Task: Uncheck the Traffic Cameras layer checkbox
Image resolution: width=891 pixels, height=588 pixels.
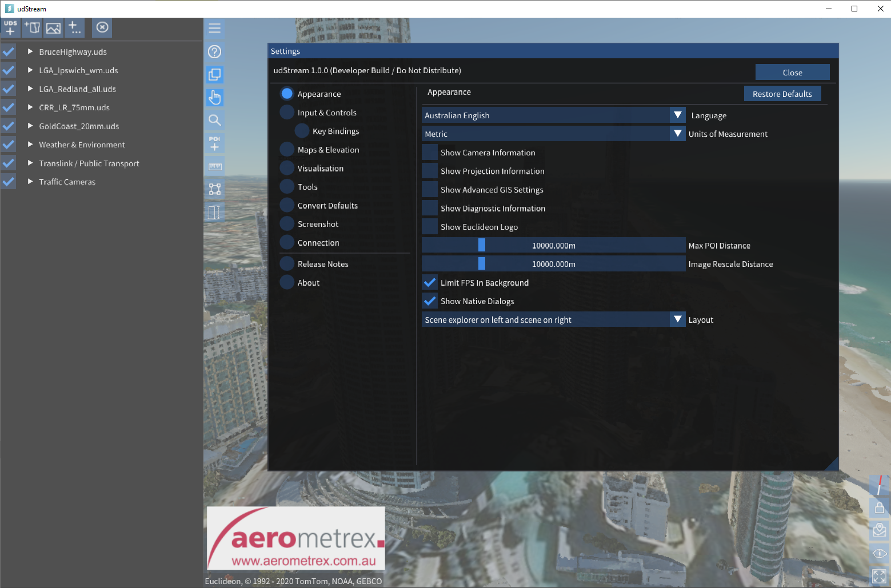Action: coord(9,182)
